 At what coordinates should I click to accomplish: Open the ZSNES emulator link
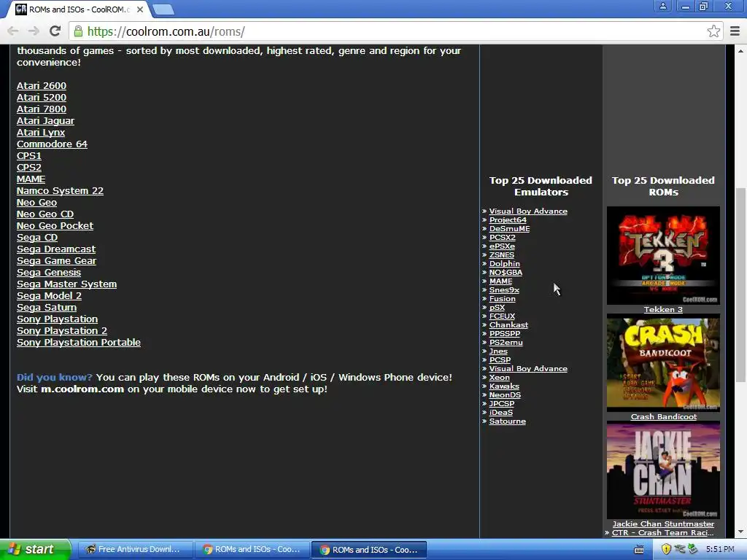click(502, 254)
